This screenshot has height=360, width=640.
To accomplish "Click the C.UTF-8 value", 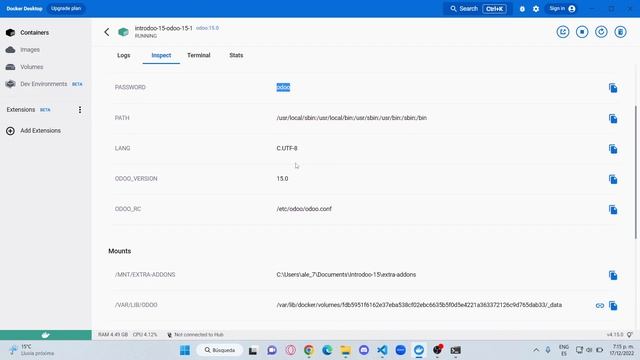I will click(287, 148).
